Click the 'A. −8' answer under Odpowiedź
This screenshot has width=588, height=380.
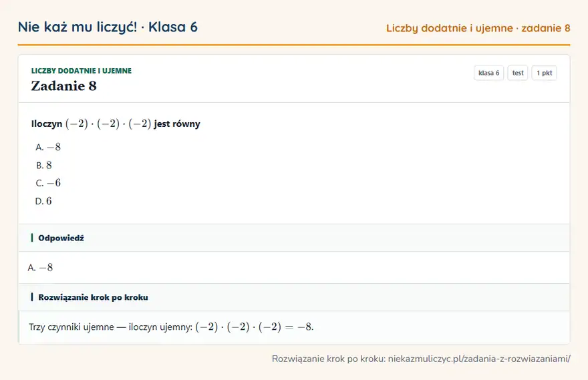click(x=40, y=268)
